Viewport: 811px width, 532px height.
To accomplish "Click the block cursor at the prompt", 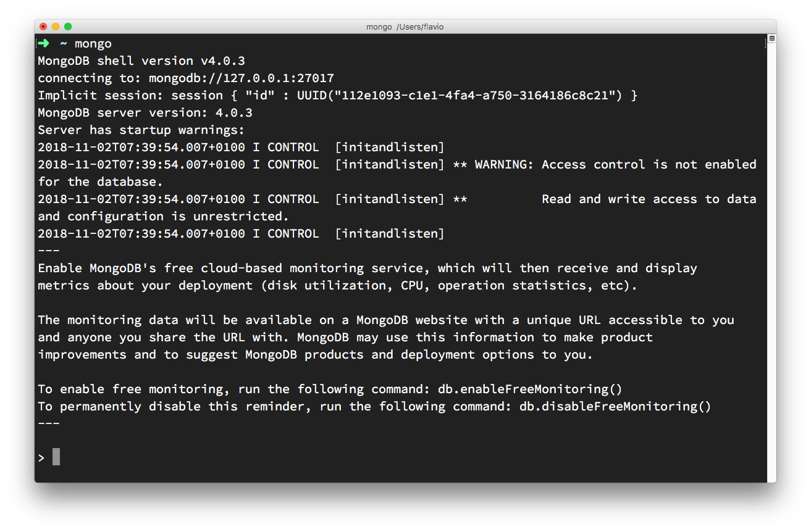I will point(56,457).
